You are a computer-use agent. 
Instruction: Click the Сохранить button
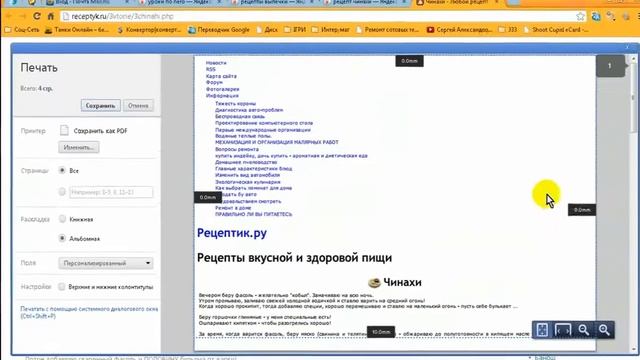tap(100, 106)
